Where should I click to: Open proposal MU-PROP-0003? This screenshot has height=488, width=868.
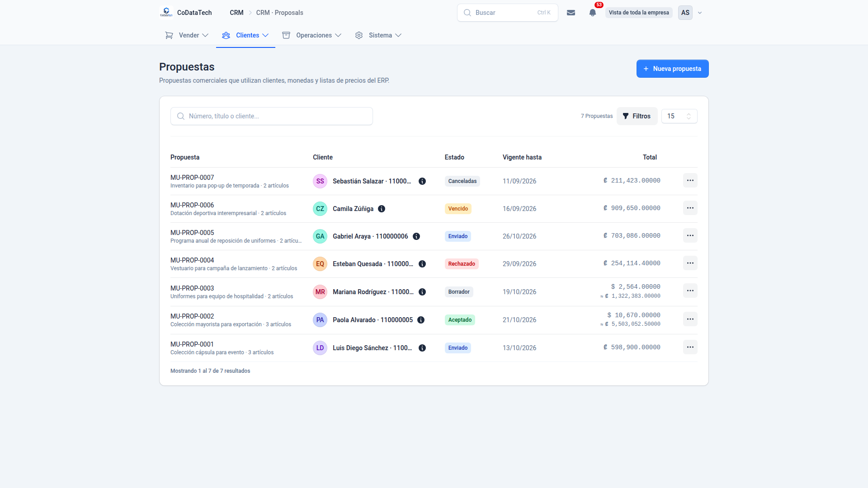click(x=192, y=288)
